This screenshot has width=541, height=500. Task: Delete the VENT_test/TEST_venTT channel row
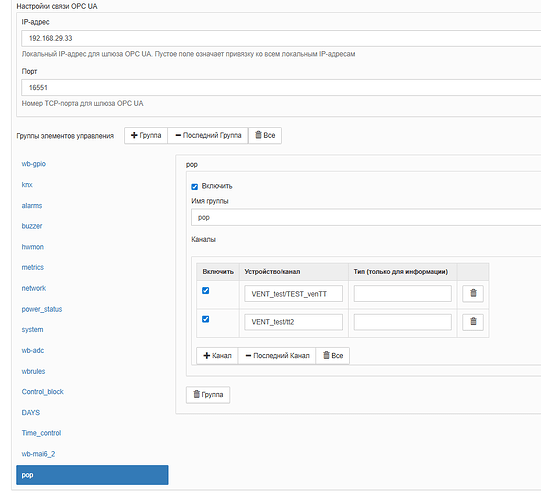(x=473, y=294)
